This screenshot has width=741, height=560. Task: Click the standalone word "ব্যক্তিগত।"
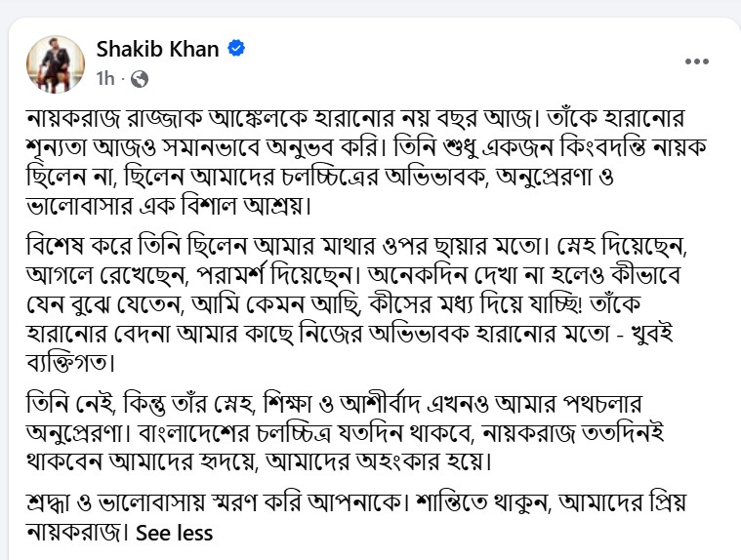(71, 363)
